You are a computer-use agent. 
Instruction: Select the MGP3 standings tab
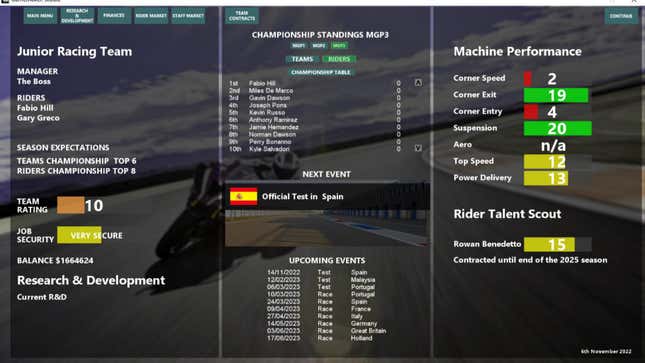(339, 46)
